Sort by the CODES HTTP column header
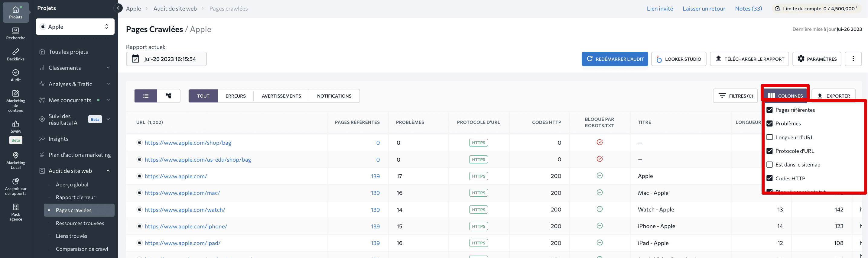868x258 pixels. pyautogui.click(x=547, y=122)
